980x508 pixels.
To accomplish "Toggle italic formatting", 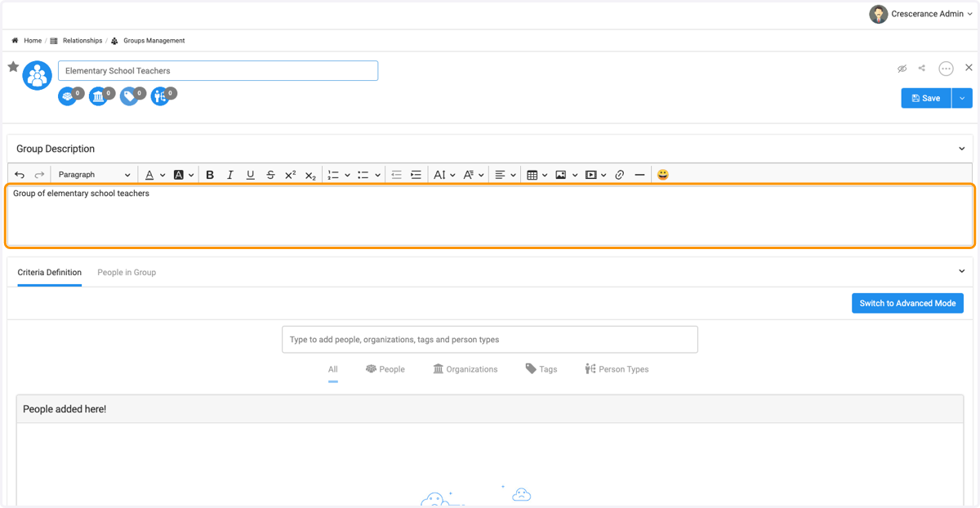I will click(230, 175).
